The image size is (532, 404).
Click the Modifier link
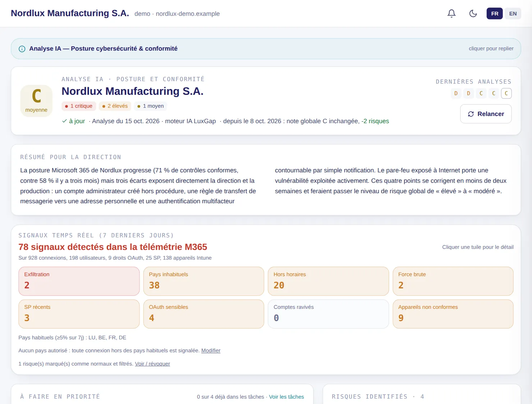[x=211, y=350]
